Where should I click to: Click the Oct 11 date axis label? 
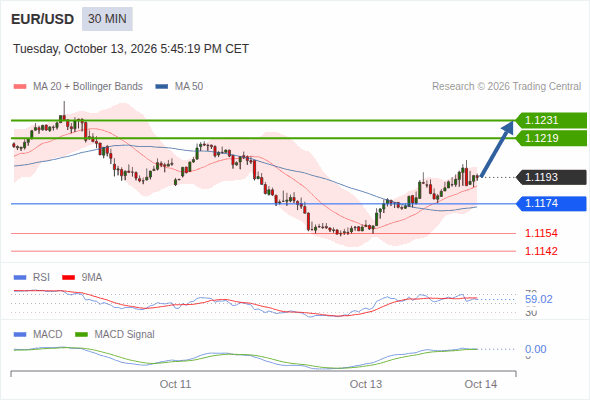[175, 384]
